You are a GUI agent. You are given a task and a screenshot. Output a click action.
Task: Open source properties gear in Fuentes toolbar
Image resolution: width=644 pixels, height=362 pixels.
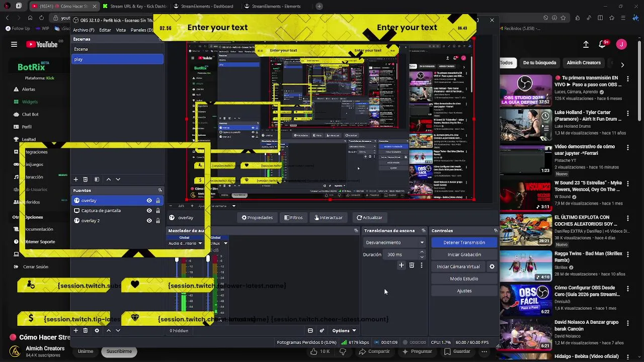click(97, 330)
